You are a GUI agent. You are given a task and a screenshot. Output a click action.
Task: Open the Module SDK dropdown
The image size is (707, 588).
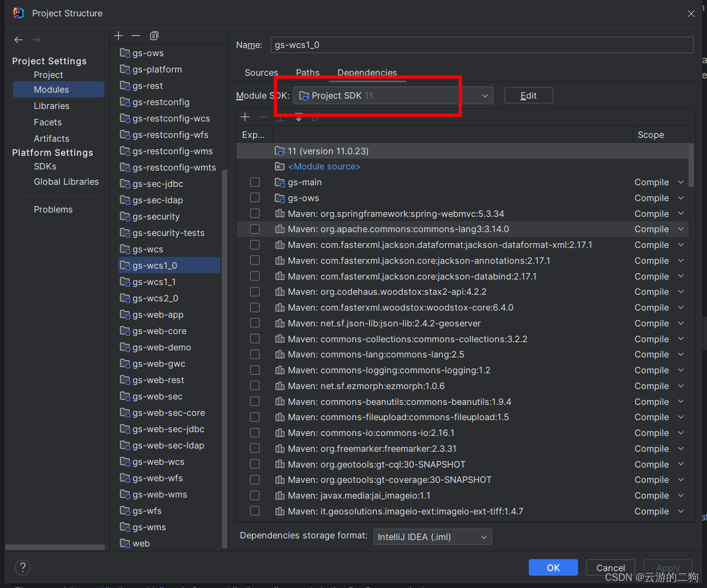(393, 95)
